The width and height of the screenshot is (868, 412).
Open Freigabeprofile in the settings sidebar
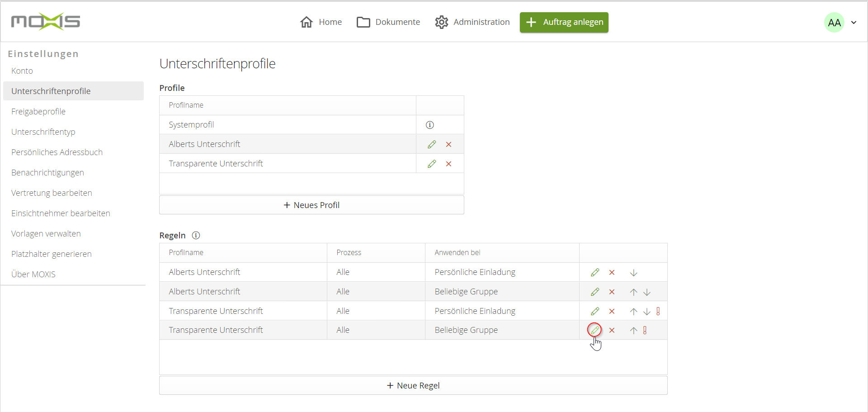point(38,111)
